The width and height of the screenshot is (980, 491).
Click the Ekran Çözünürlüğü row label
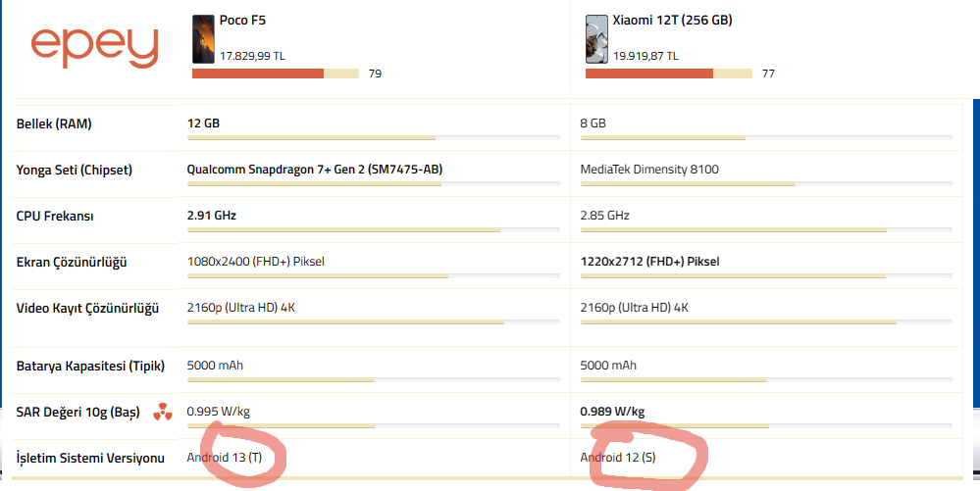(x=72, y=262)
